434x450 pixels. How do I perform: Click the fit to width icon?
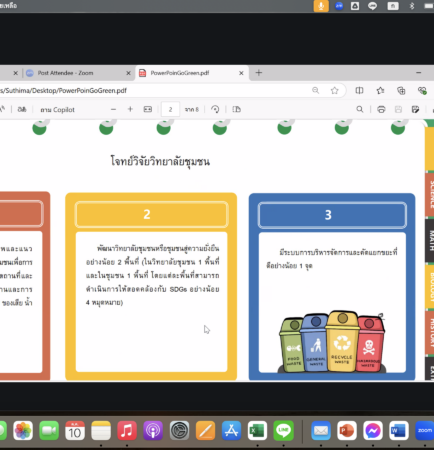(x=148, y=109)
